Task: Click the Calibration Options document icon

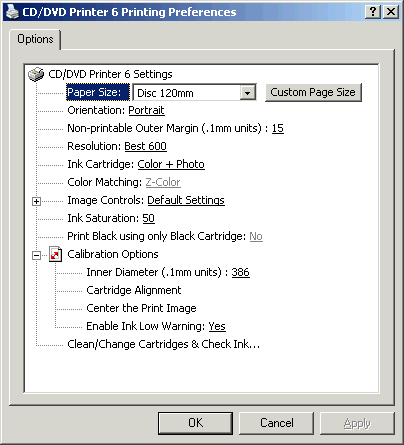Action: [x=55, y=254]
